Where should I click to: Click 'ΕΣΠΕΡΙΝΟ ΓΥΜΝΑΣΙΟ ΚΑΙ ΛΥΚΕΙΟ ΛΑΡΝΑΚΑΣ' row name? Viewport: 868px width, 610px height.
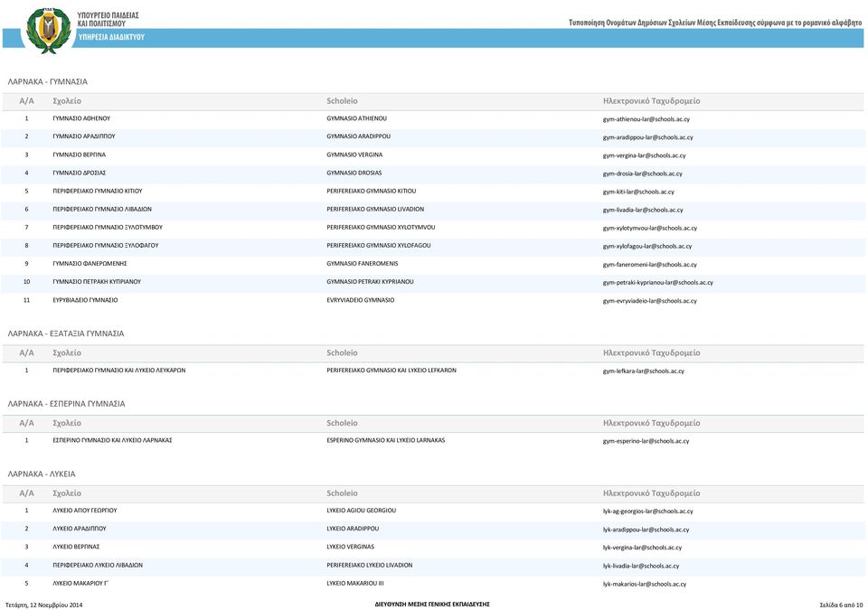tap(112, 441)
